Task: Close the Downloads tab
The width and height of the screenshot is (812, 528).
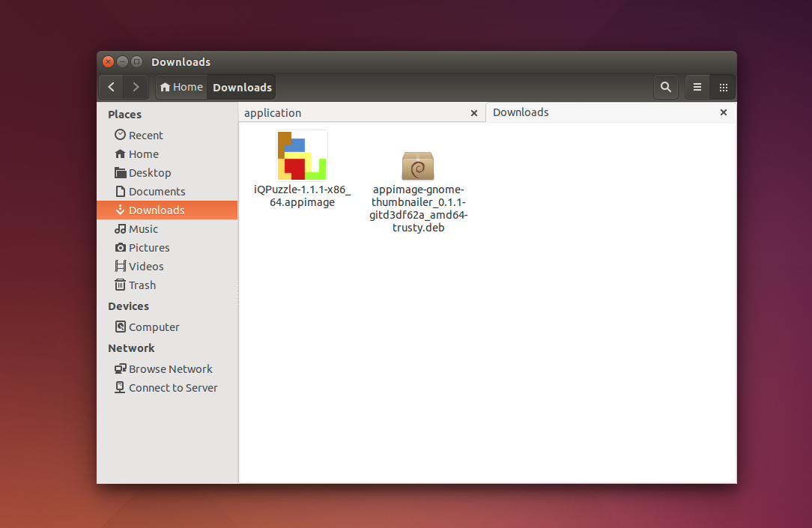Action: 724,112
